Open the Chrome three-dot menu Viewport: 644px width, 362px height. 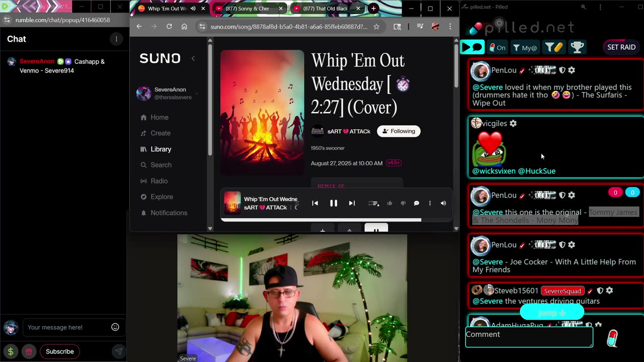click(x=450, y=27)
